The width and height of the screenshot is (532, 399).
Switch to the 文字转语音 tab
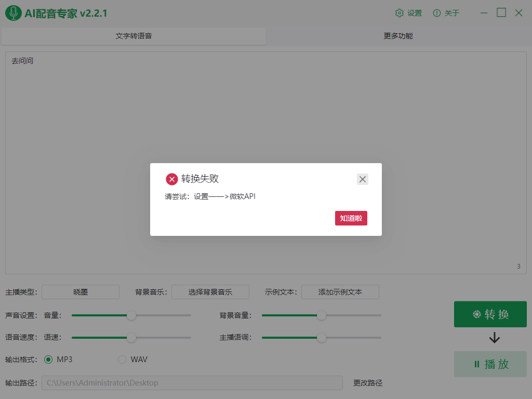click(133, 36)
